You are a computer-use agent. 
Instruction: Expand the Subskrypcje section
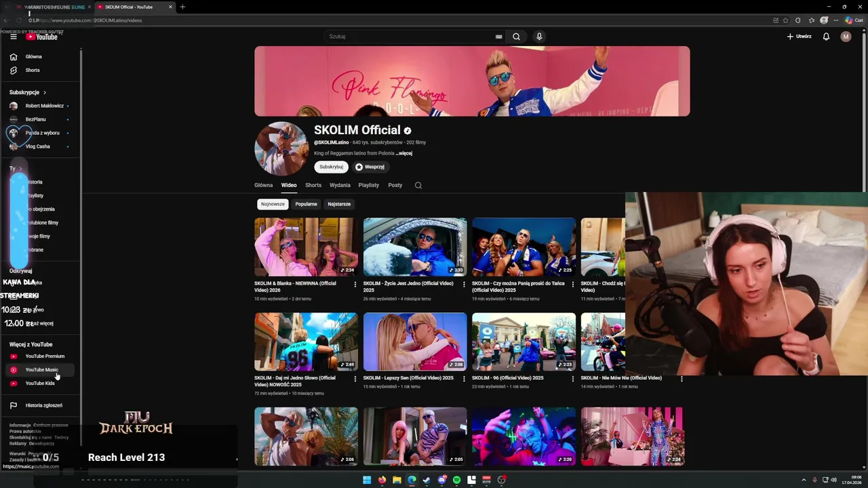(x=28, y=92)
